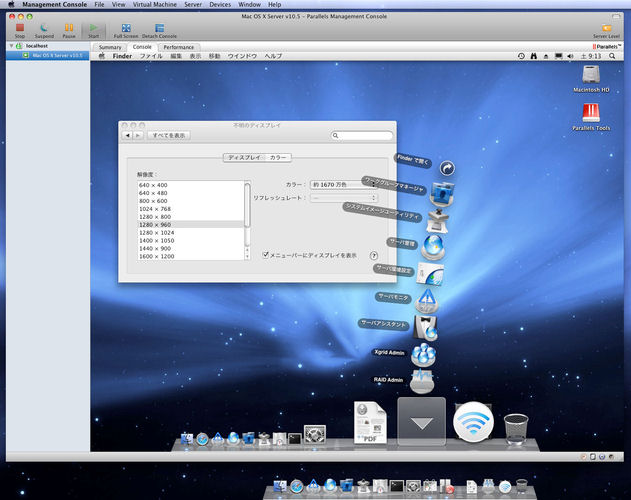Switch to the Console tab
The image size is (631, 500).
(142, 47)
